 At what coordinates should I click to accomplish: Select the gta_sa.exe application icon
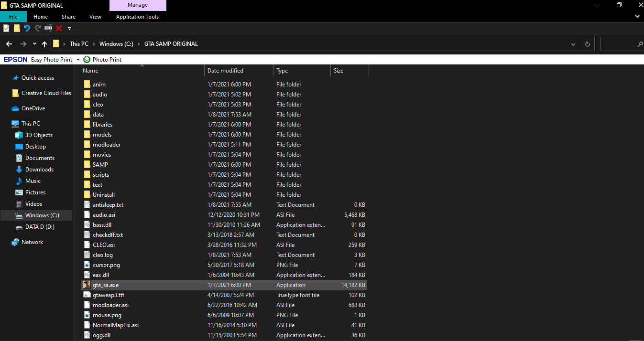87,285
